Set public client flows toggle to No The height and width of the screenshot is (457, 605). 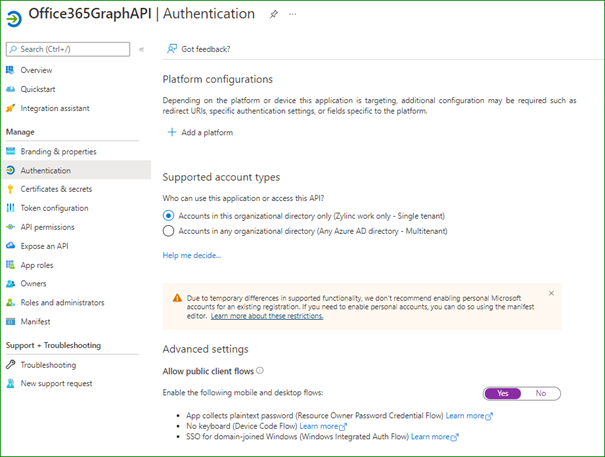coord(541,393)
